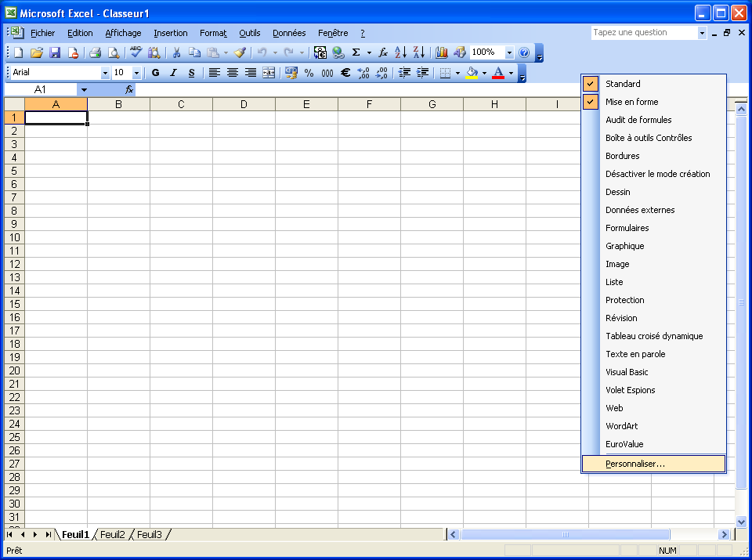
Task: Jump to the first sheet tab with the scroll arrow
Action: tap(9, 535)
